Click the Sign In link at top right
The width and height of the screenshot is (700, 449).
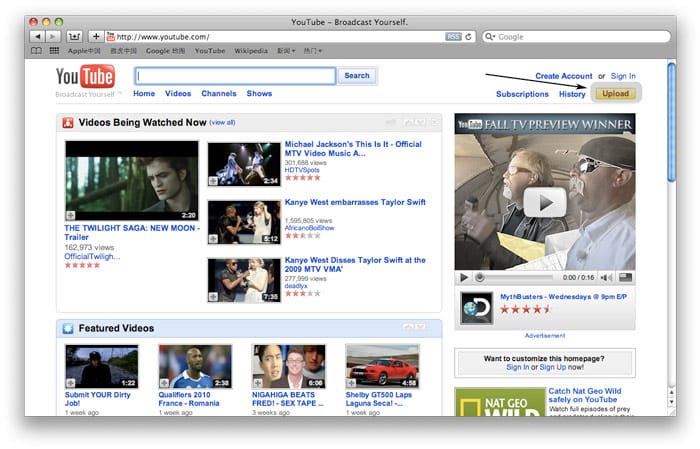(x=623, y=76)
